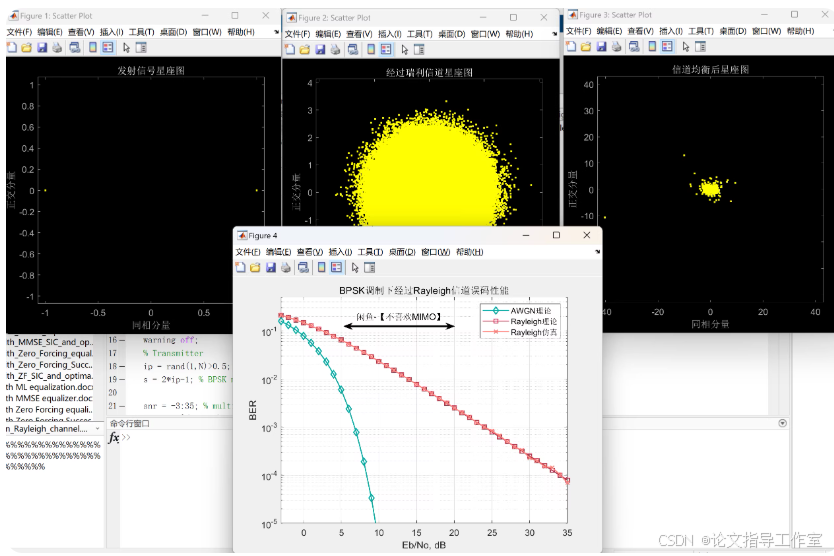Open 文件(F) menu in Figure 4

click(x=248, y=252)
